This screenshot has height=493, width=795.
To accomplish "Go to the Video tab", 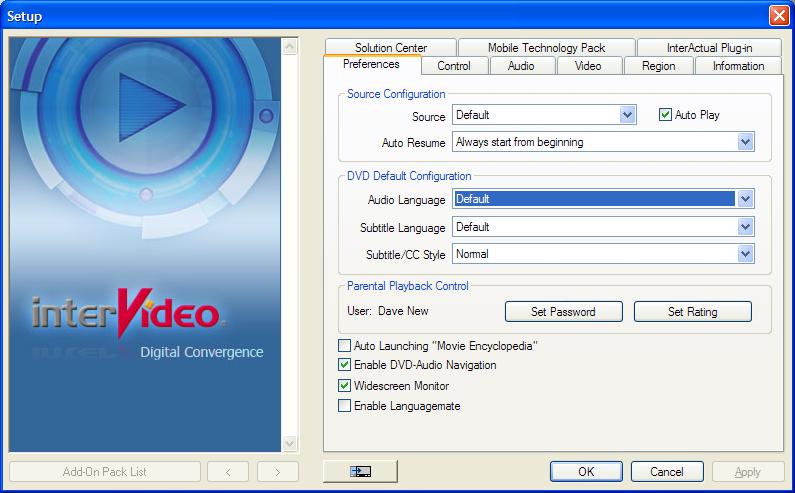I will 588,66.
